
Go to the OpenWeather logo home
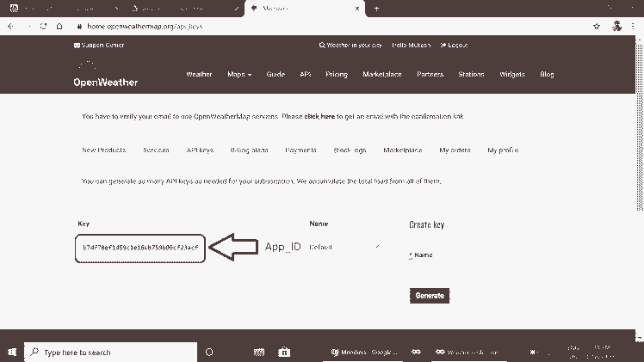(106, 76)
